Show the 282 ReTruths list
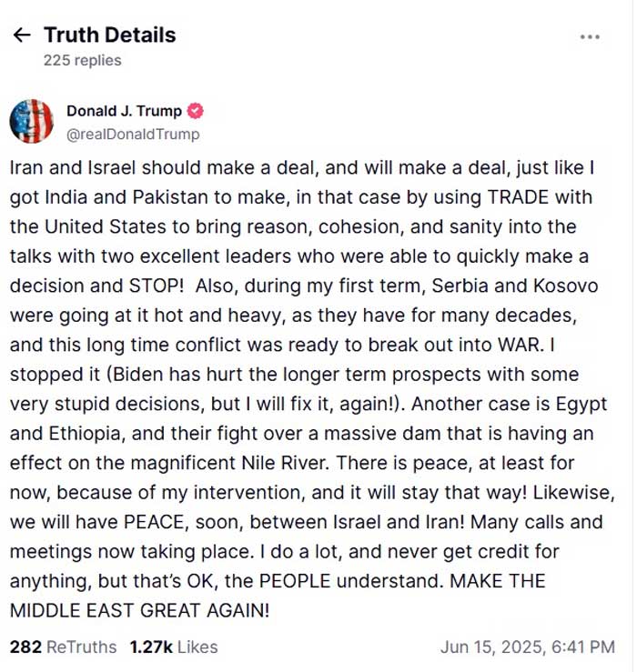This screenshot has height=672, width=637. (64, 647)
